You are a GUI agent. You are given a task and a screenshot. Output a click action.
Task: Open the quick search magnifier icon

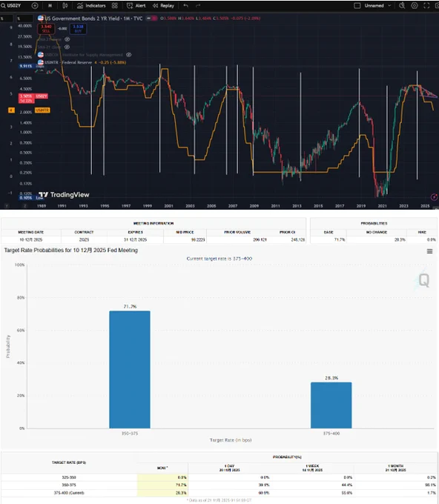click(402, 5)
